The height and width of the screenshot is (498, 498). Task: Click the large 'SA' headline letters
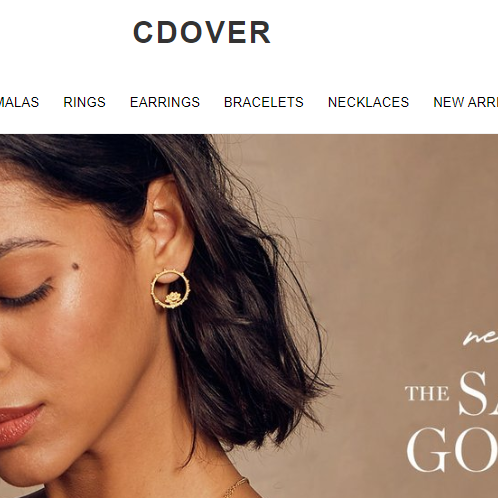[x=478, y=392]
